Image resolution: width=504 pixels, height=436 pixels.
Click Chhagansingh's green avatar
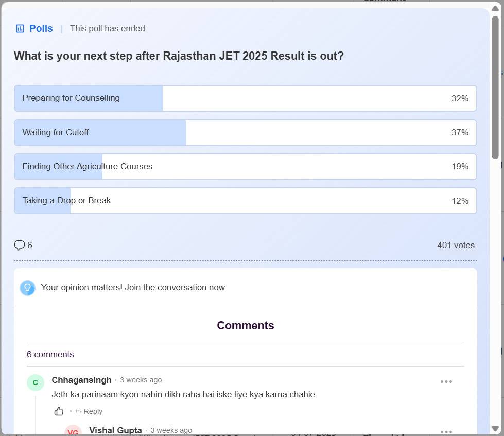[x=36, y=382]
